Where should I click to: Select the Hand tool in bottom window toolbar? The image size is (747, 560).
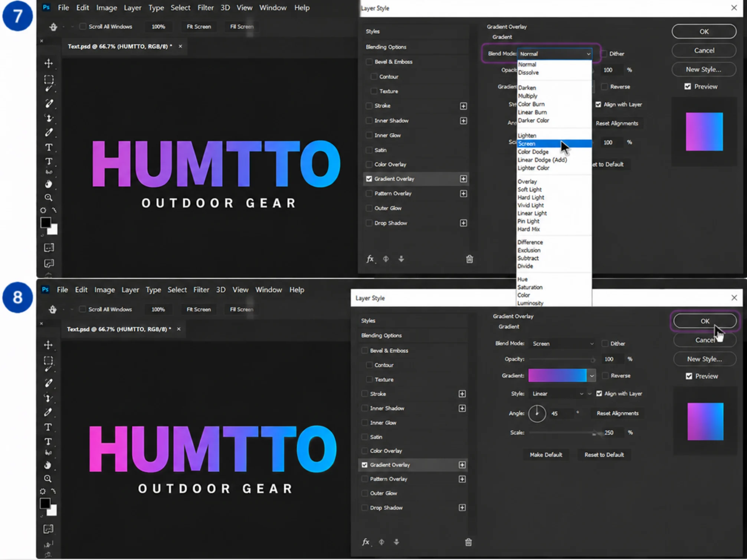tap(48, 465)
